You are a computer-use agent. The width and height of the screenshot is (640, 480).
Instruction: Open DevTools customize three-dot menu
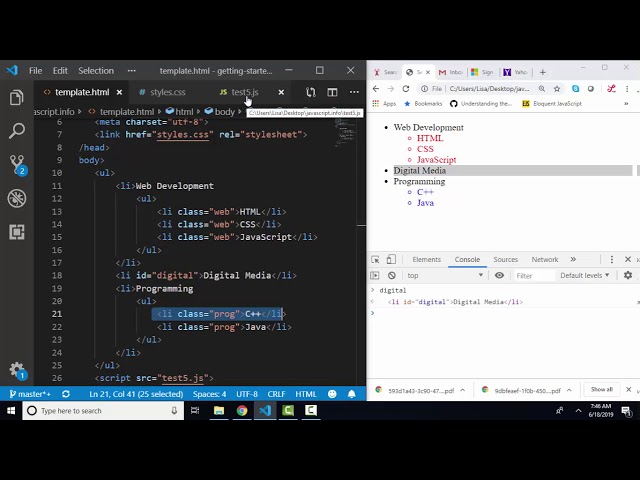(x=611, y=260)
